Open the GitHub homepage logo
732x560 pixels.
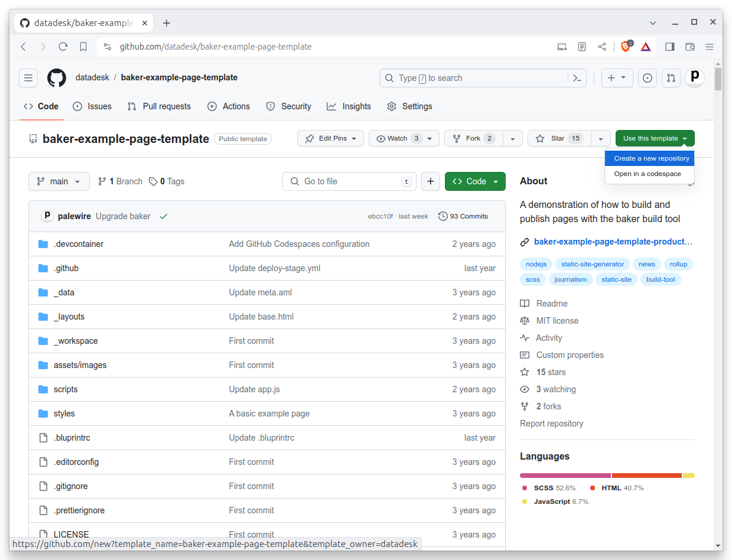[57, 78]
